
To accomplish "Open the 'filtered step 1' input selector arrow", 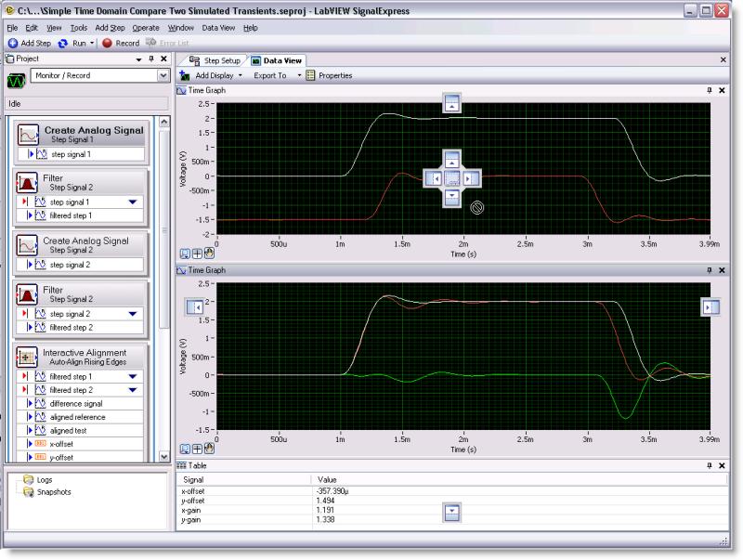I will 133,376.
